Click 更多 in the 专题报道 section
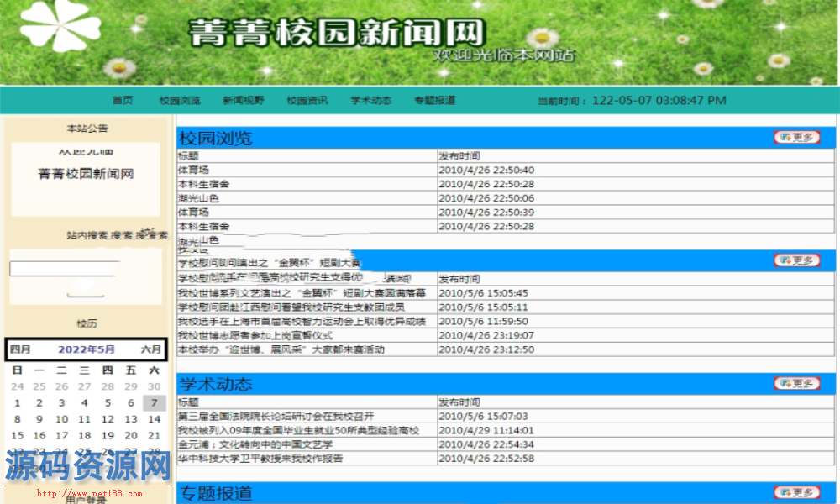This screenshot has height=504, width=840. tap(796, 492)
